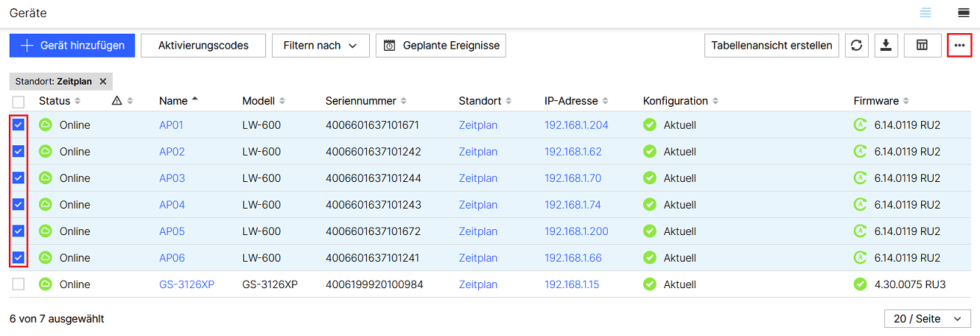
Task: Switch to dense rows view icon
Action: click(x=963, y=13)
